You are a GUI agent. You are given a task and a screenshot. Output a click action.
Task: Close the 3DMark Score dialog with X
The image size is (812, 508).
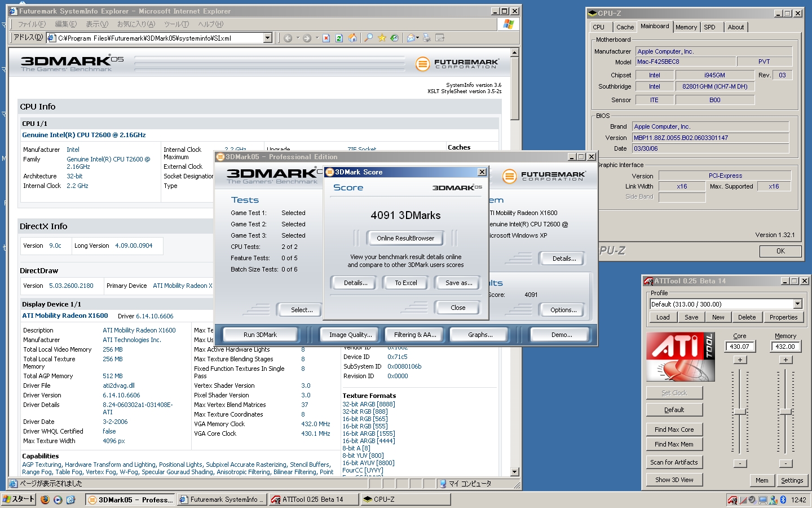click(482, 172)
